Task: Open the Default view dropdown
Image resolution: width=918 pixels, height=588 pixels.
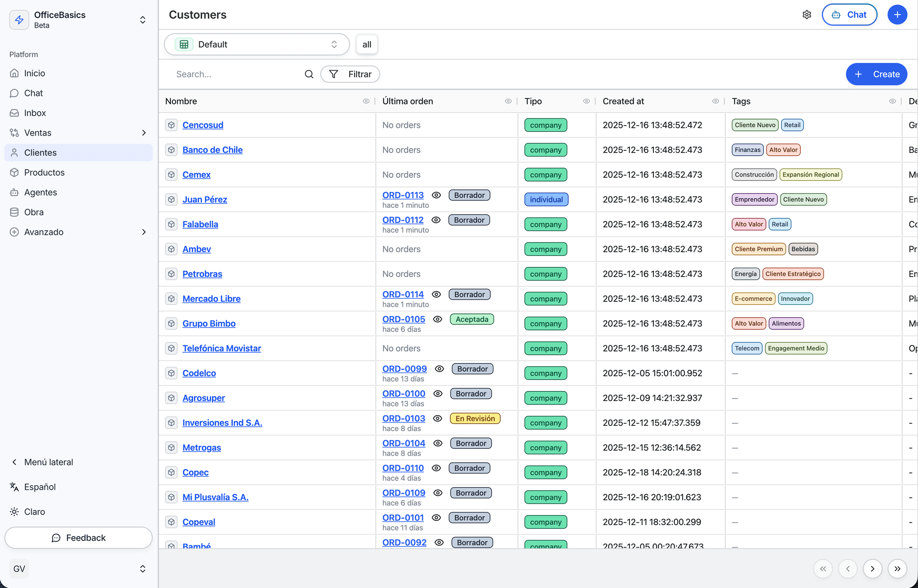Action: coord(257,44)
